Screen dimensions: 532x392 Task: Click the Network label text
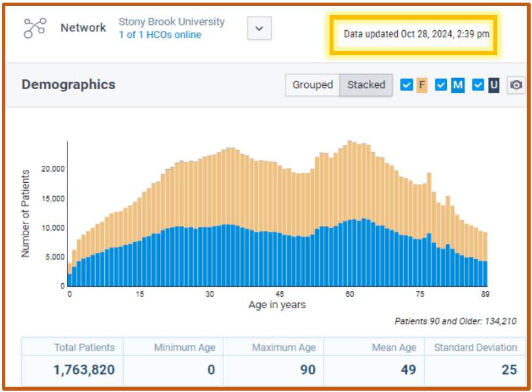tap(83, 28)
